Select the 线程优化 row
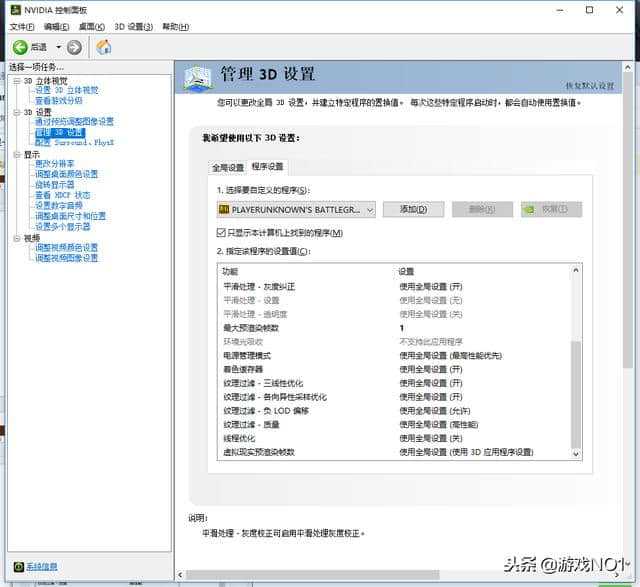Viewport: 640px width, 587px height. pos(394,438)
